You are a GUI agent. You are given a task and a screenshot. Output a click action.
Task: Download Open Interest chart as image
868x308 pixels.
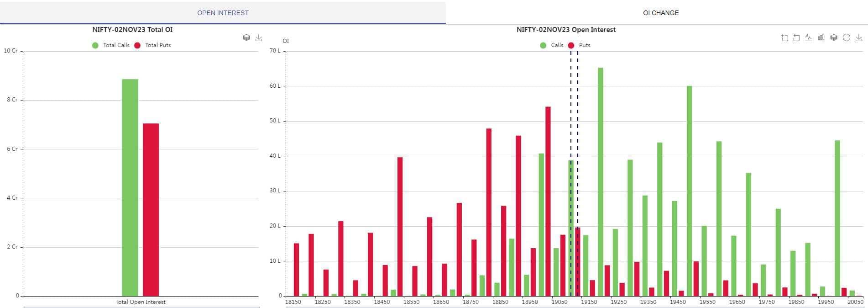(858, 38)
